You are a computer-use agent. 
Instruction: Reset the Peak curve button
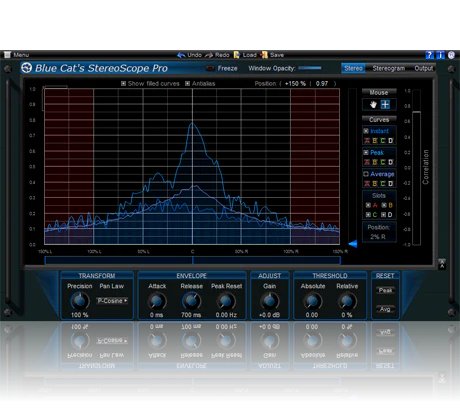[x=385, y=290]
